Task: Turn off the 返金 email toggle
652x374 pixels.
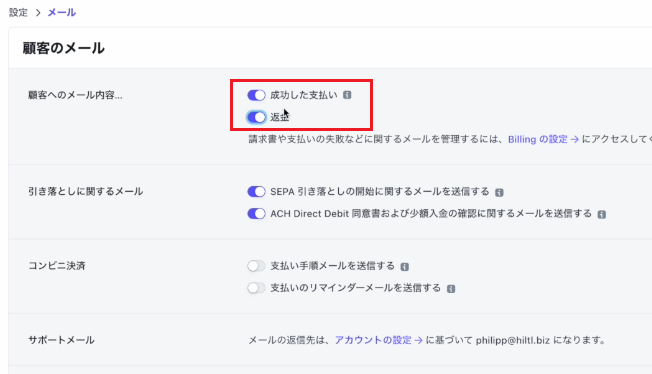Action: pyautogui.click(x=256, y=117)
